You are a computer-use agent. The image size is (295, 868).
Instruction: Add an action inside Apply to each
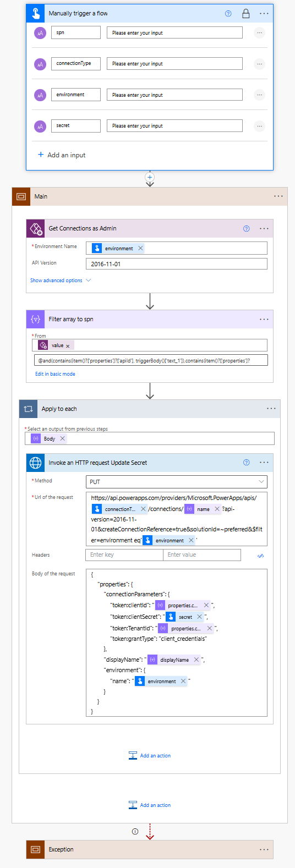coord(150,756)
